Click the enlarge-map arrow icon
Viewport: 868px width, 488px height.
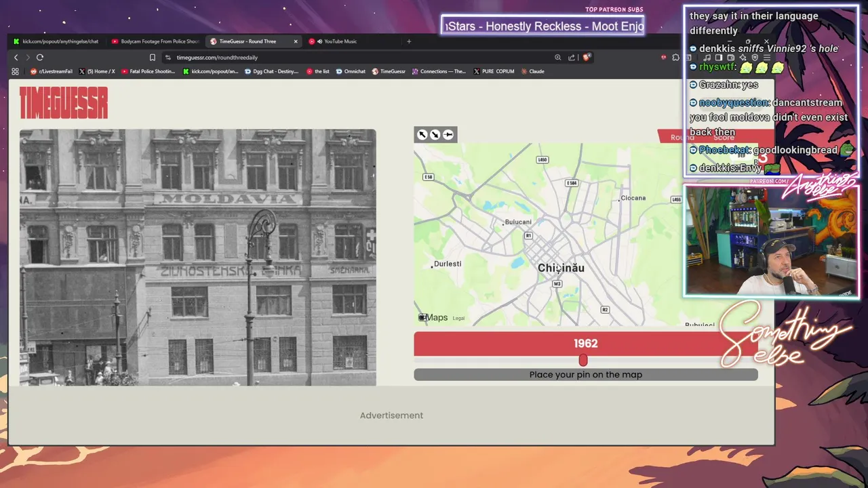[x=422, y=135]
